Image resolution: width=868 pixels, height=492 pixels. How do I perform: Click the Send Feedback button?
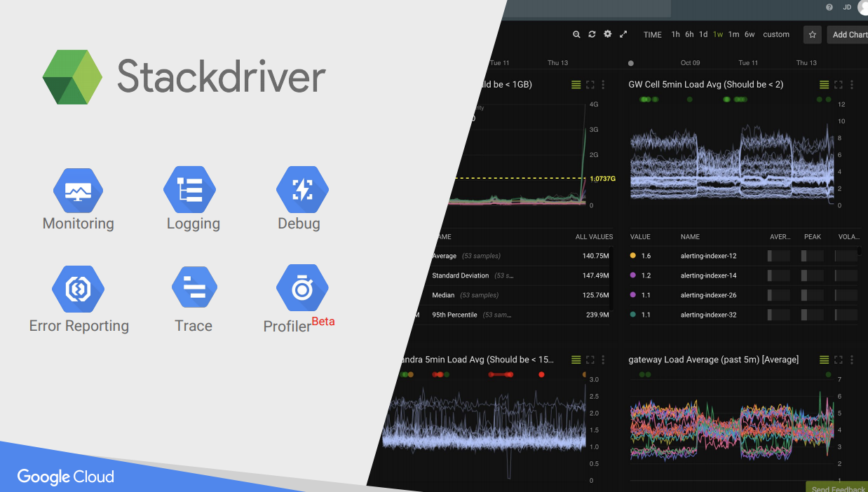(x=838, y=487)
